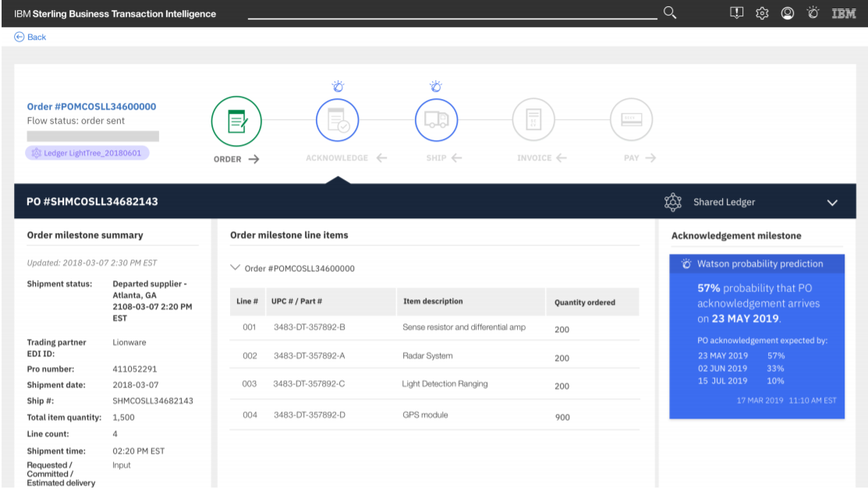The height and width of the screenshot is (498, 868).
Task: Click Watson insight icon above Ship
Action: point(436,87)
